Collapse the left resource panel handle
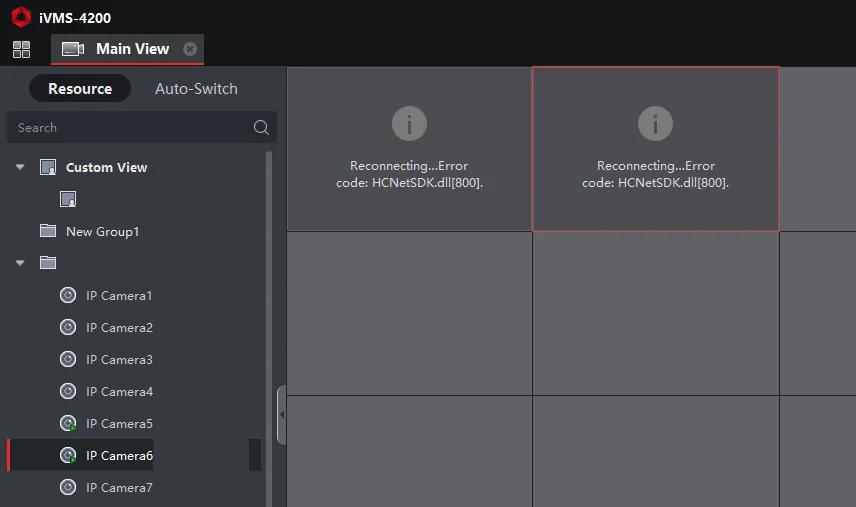The image size is (856, 507). [281, 414]
